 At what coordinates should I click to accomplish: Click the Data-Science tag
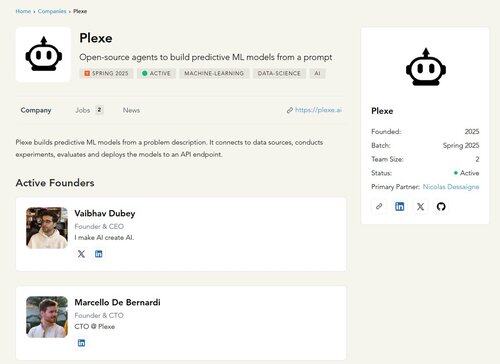279,73
